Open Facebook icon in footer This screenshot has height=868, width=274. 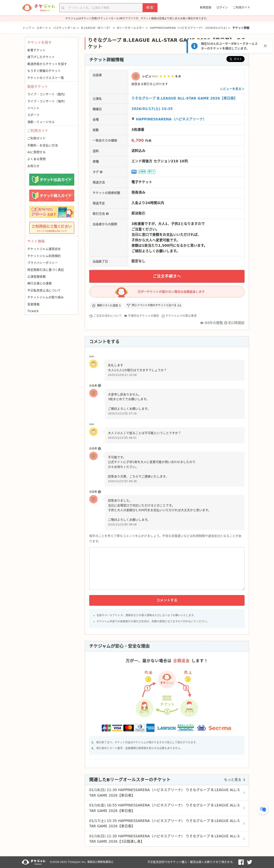coord(241,862)
